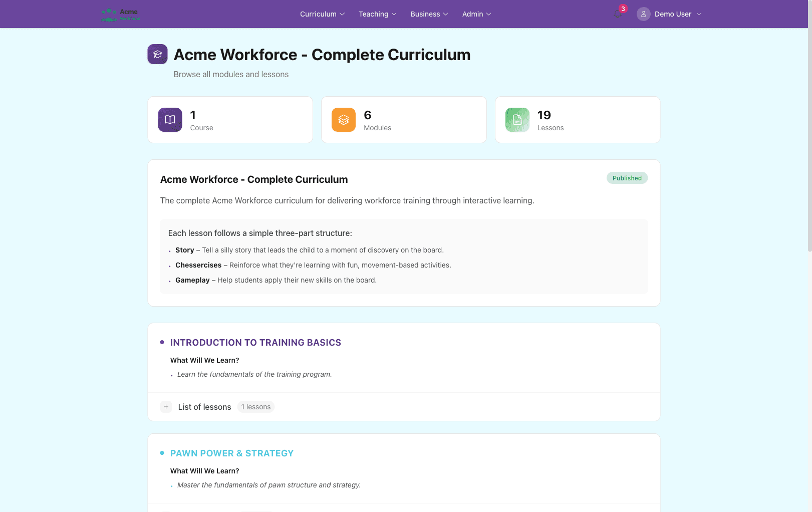The width and height of the screenshot is (812, 512).
Task: Click the Published status badge
Action: coord(627,178)
